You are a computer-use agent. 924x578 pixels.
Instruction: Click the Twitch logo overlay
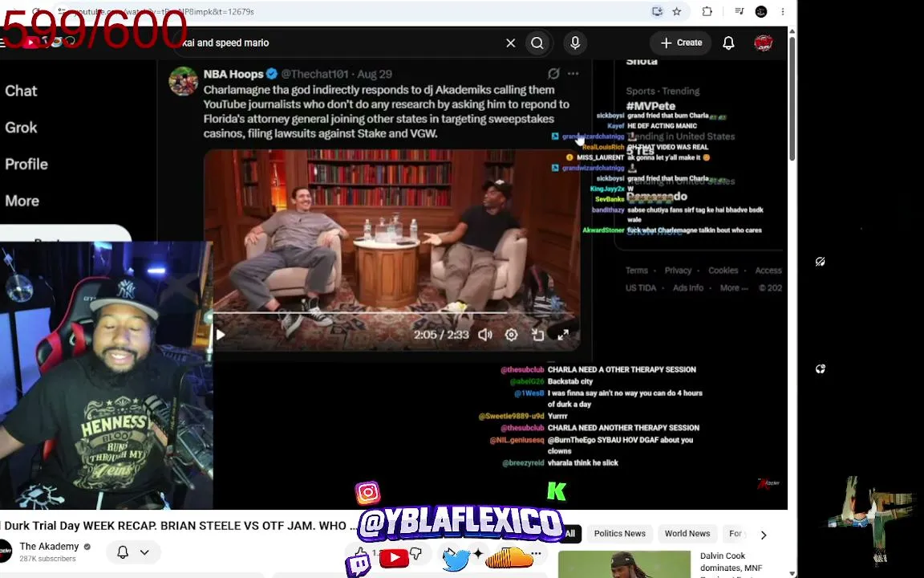point(358,564)
